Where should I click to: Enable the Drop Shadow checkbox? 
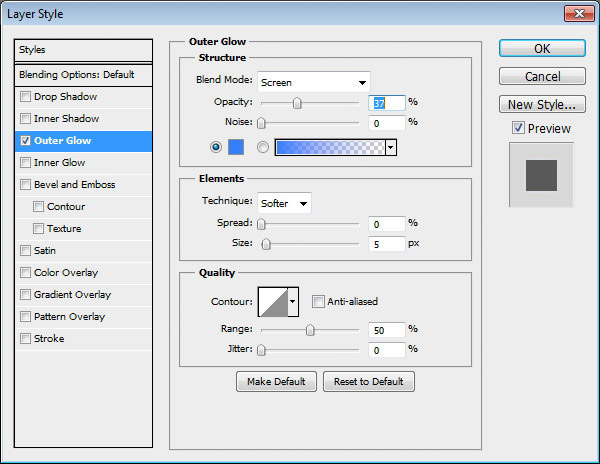click(x=25, y=96)
